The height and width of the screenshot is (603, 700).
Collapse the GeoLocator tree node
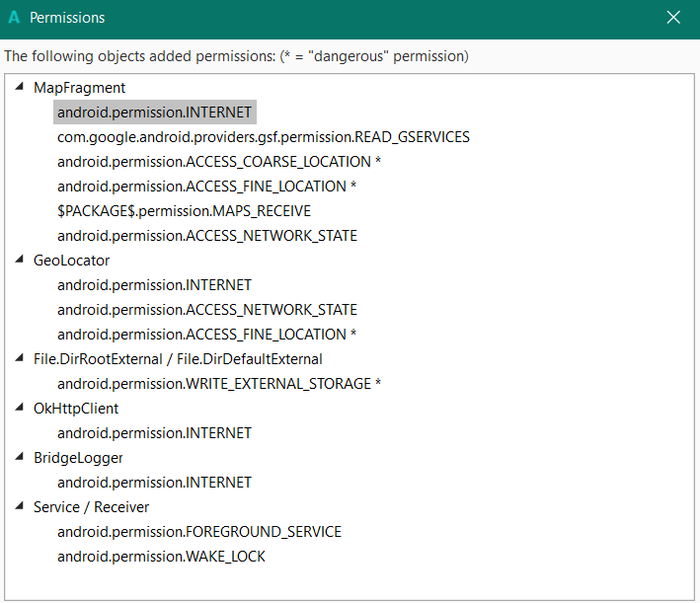coord(21,260)
